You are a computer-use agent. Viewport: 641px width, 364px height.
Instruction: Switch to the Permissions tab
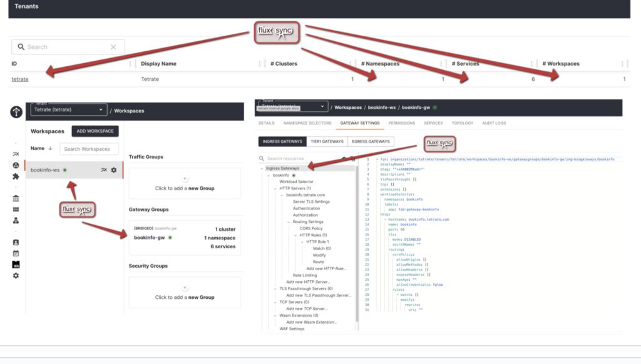[401, 123]
